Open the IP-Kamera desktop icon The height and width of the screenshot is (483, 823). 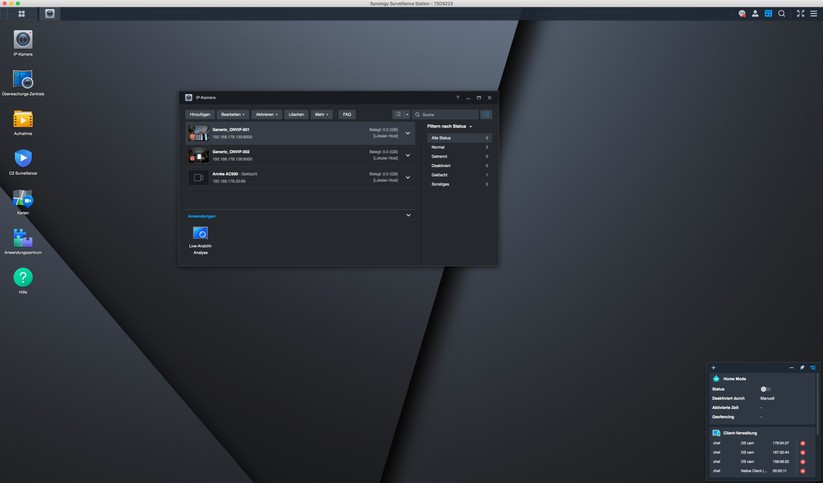pyautogui.click(x=22, y=40)
